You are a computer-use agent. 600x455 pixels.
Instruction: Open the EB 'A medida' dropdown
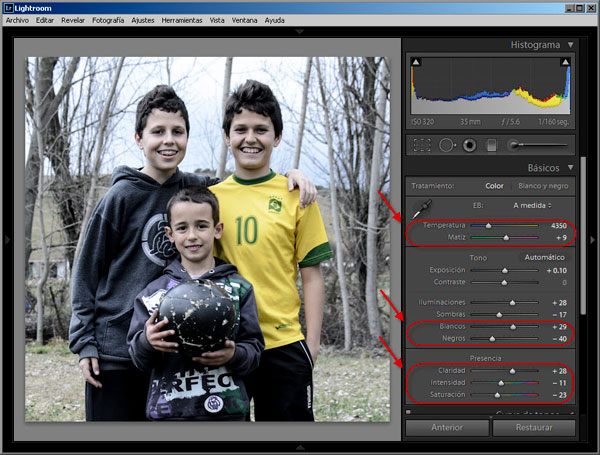tap(532, 205)
